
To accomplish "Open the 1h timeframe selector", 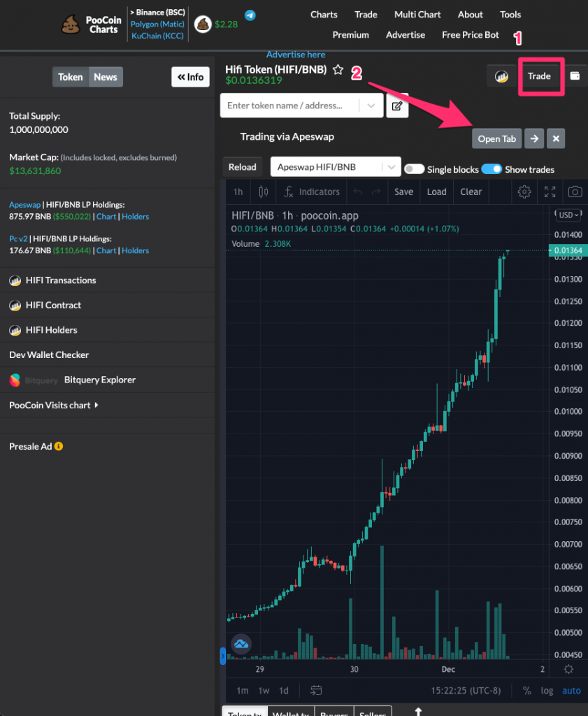I will coord(238,192).
